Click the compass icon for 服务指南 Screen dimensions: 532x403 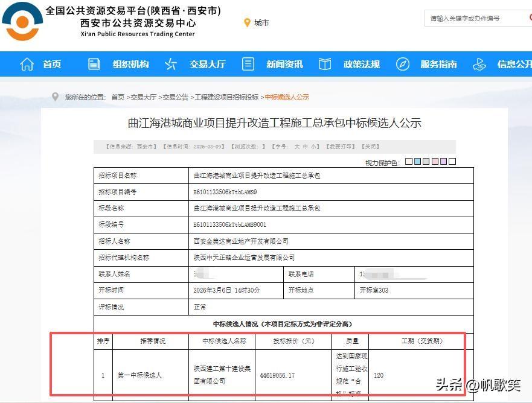402,63
